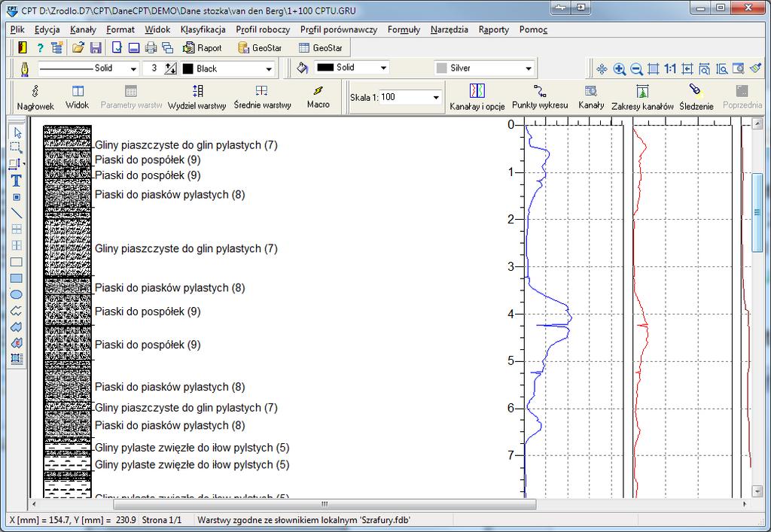Click the printer icon

(151, 47)
